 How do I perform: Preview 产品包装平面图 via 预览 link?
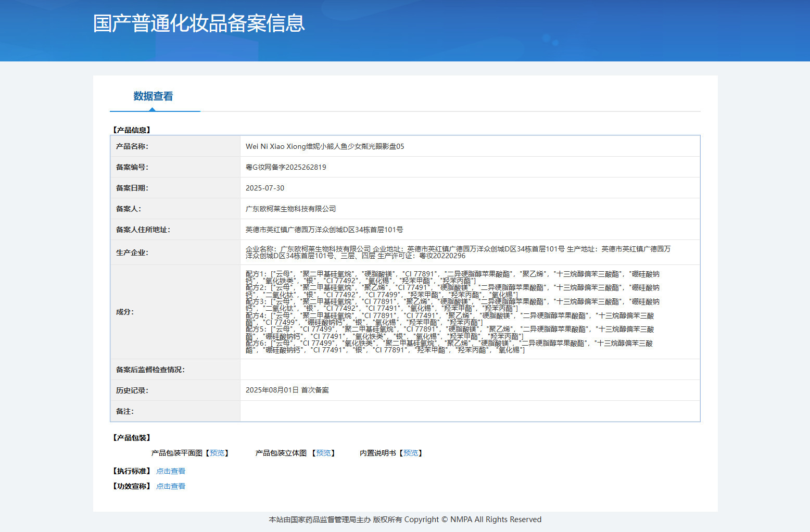[217, 453]
